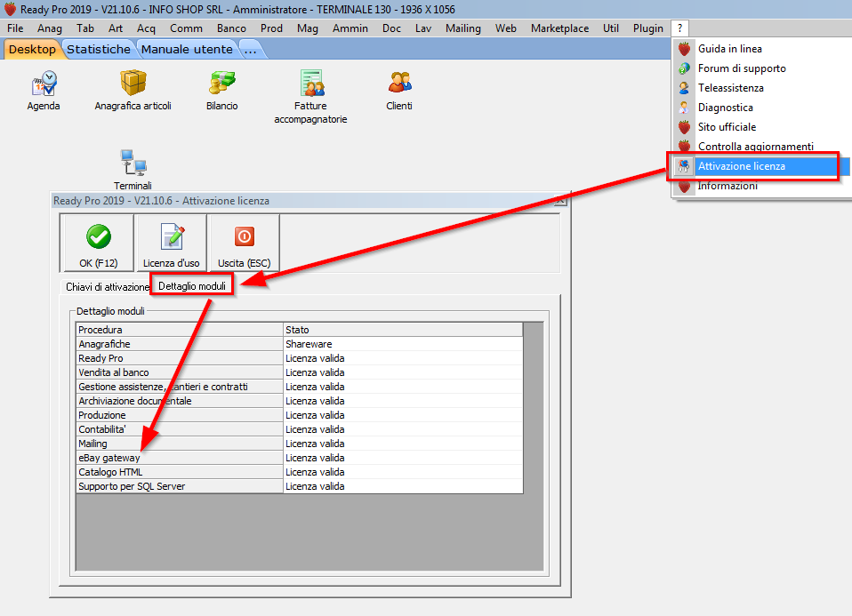This screenshot has width=852, height=616.
Task: Open the Comm menu
Action: pyautogui.click(x=187, y=28)
